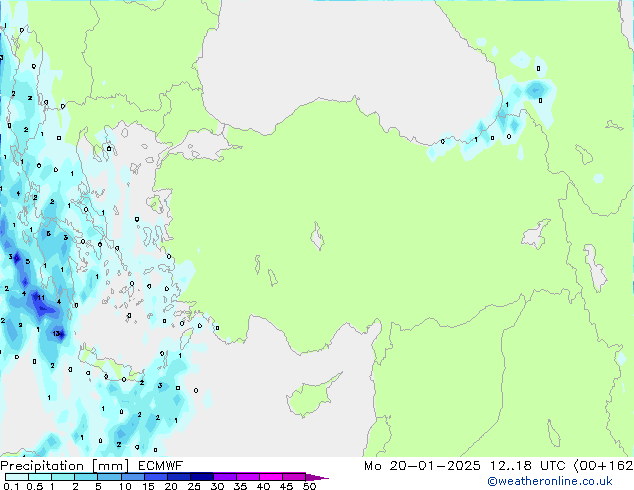Screen dimensions: 634x490
Task: Click the 45–50 mm legend color swatch
Action: coord(294,477)
